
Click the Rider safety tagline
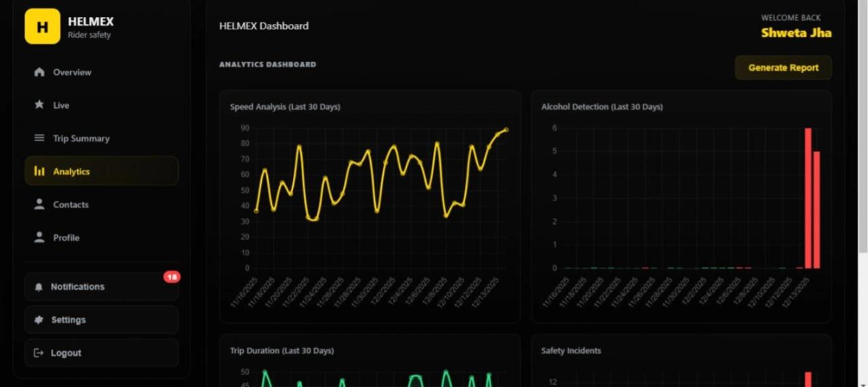[89, 35]
